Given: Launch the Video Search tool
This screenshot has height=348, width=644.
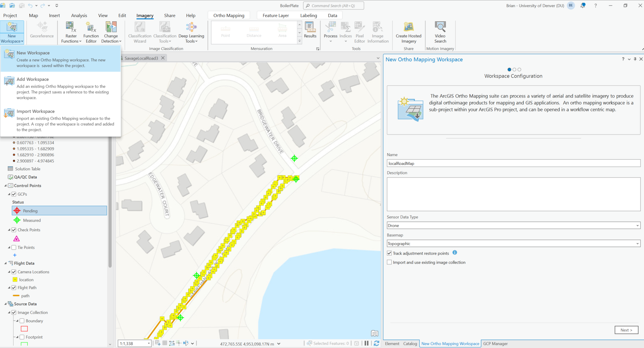Looking at the screenshot, I should 440,32.
